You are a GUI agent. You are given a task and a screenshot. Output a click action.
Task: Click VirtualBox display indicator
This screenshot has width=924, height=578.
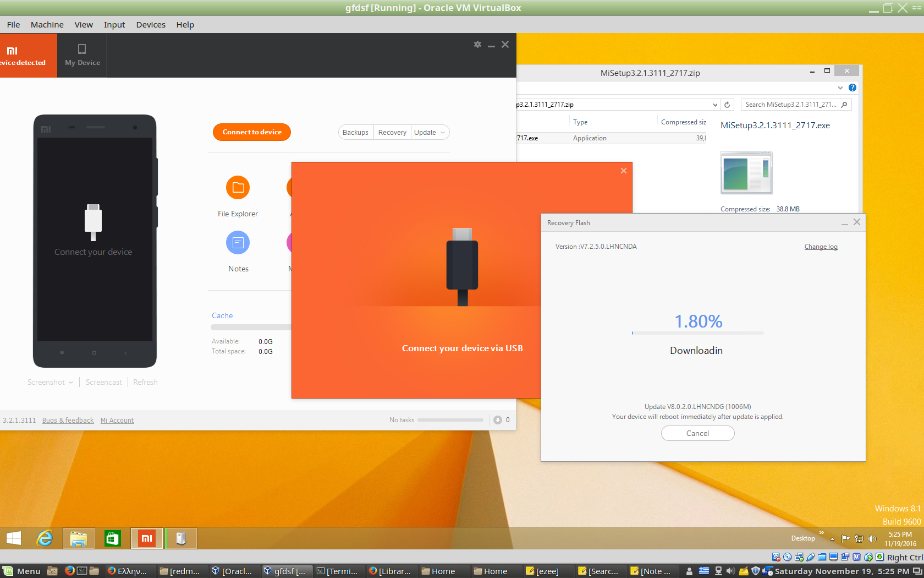[834, 557]
